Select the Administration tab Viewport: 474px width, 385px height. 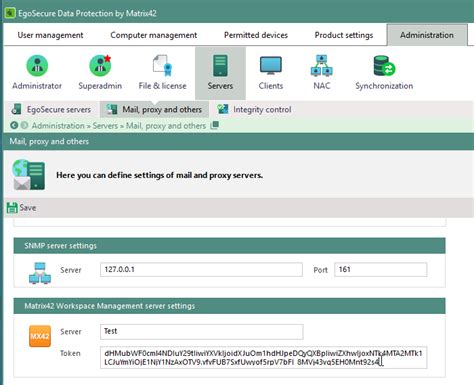(x=427, y=35)
